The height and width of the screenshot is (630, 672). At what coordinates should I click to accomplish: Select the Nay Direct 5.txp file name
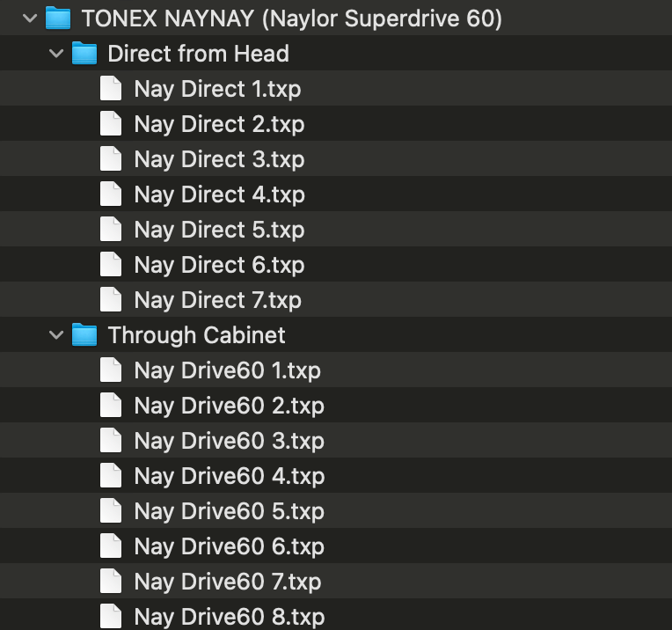(x=219, y=230)
